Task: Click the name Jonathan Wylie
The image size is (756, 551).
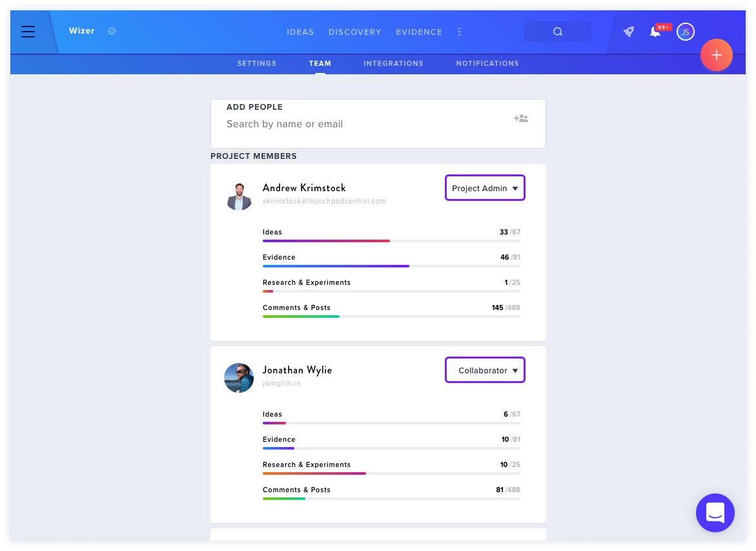Action: [x=297, y=370]
